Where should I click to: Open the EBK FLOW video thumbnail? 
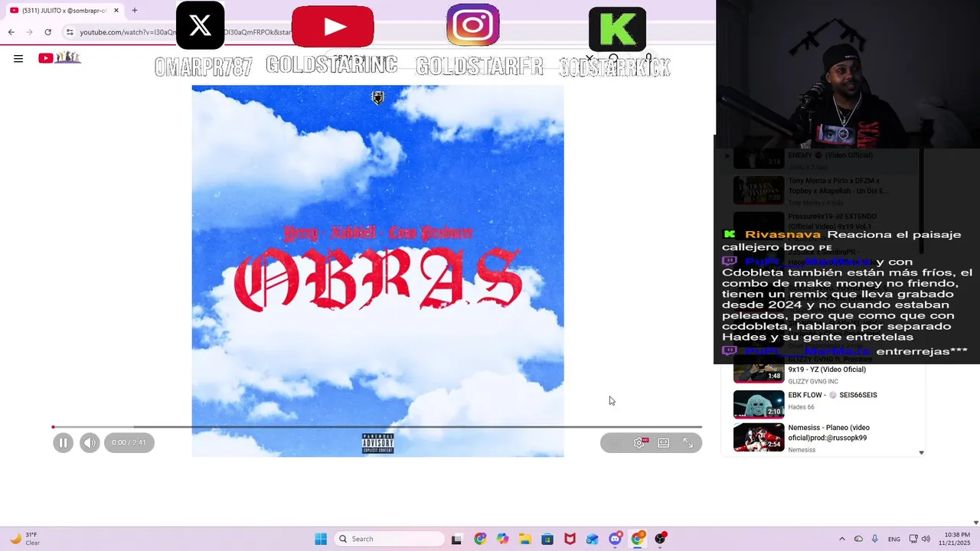(759, 404)
